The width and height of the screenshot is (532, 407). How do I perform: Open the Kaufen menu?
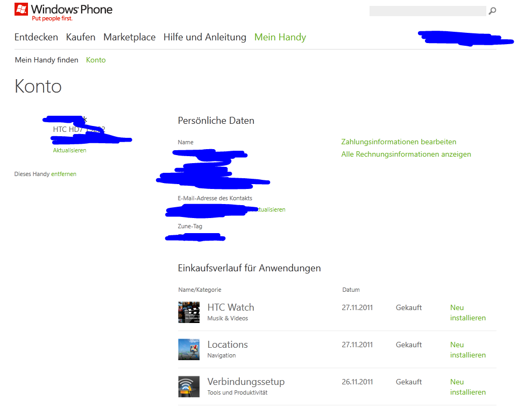(x=81, y=37)
